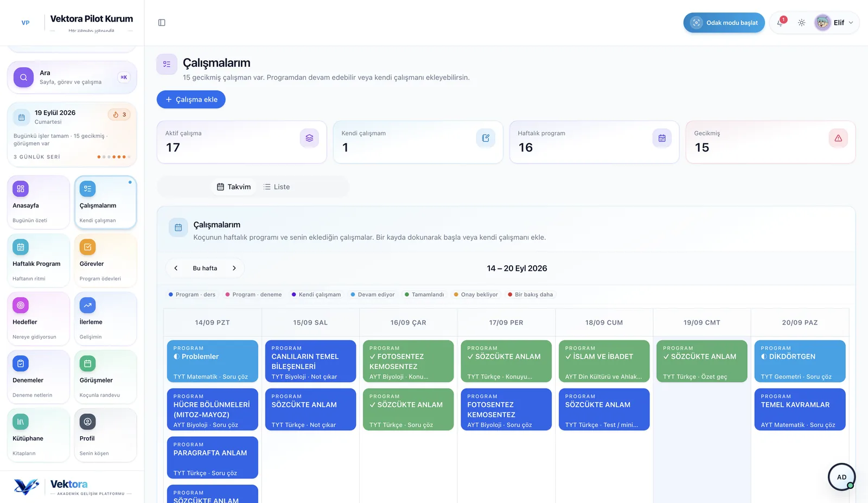Start focus mode with Odak modu başlat
The height and width of the screenshot is (503, 868).
tap(724, 23)
